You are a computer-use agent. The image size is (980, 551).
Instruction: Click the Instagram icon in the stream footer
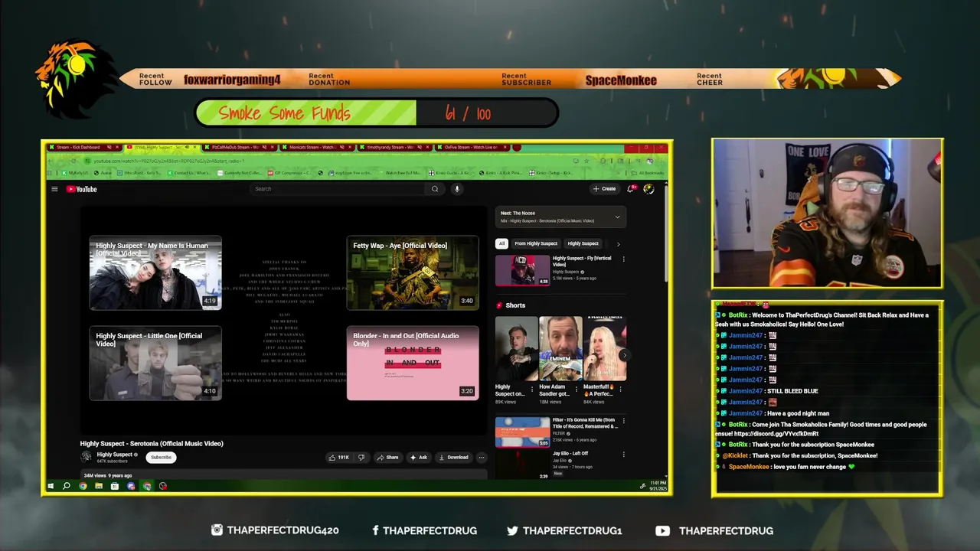217,530
